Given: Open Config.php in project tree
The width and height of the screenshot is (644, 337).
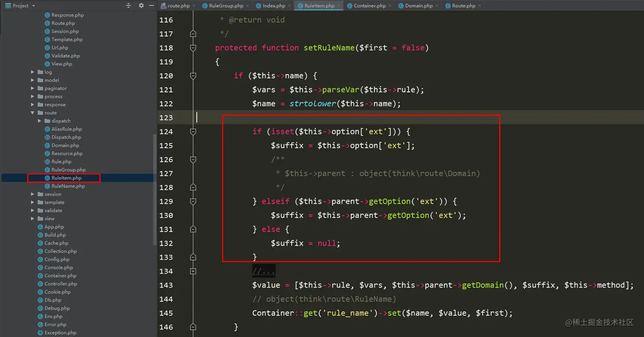Looking at the screenshot, I should [x=53, y=259].
